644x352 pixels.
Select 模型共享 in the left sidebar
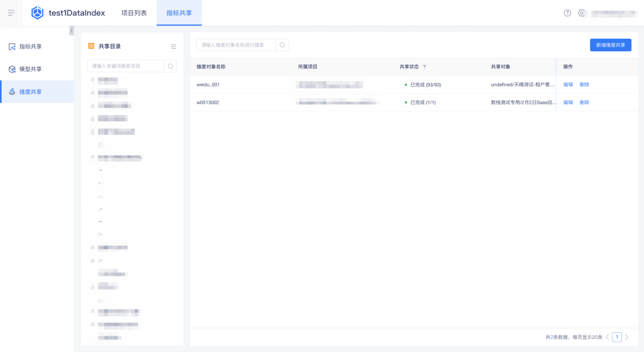pyautogui.click(x=30, y=69)
